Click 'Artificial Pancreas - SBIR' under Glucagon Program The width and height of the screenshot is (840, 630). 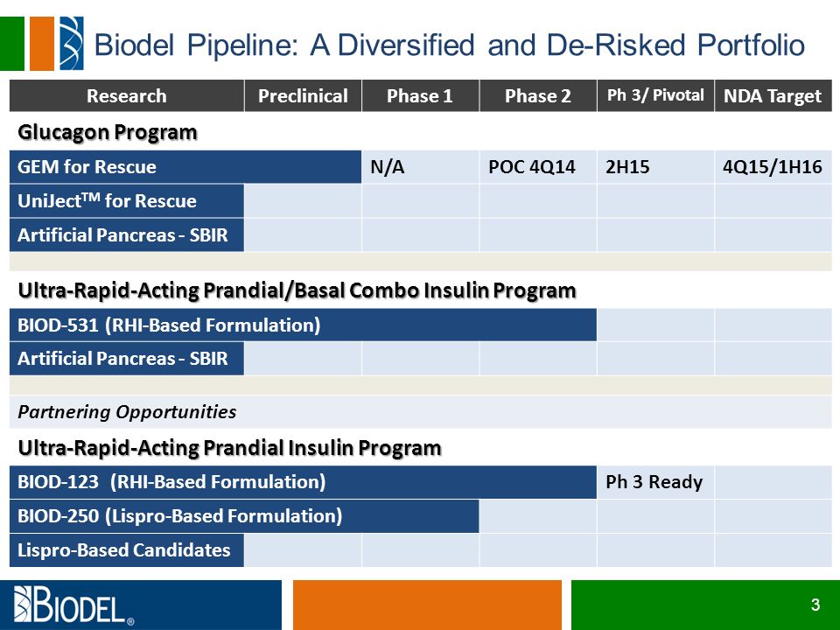126,234
